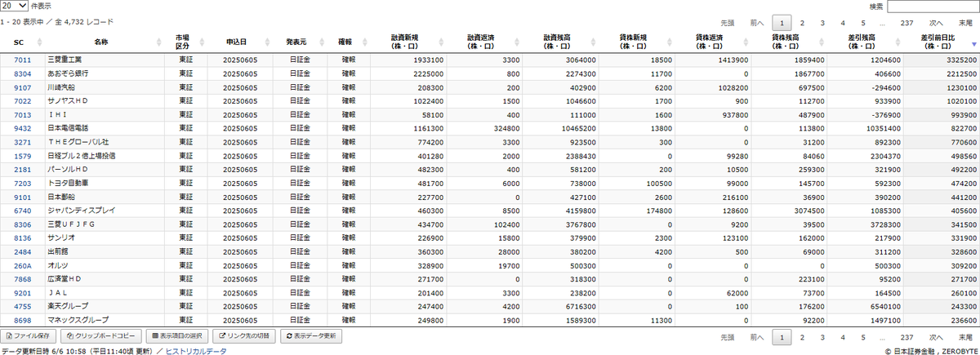Click the sort arrows beside 名称 header
The image size is (980, 355).
tap(158, 42)
